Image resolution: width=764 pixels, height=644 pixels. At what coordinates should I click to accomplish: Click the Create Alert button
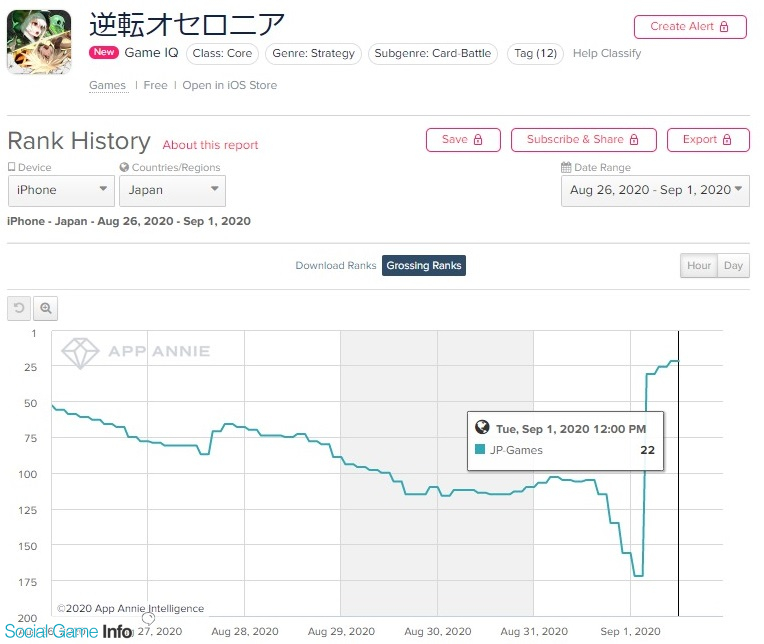(690, 27)
